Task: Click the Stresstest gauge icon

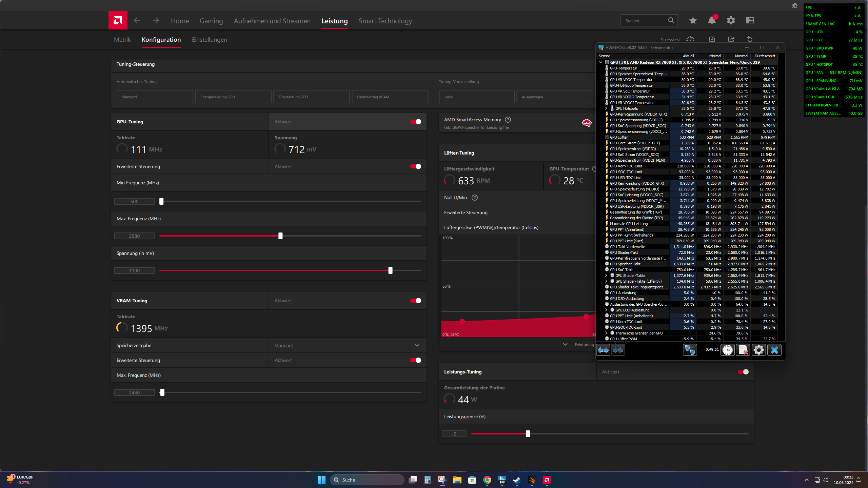Action: coord(690,39)
